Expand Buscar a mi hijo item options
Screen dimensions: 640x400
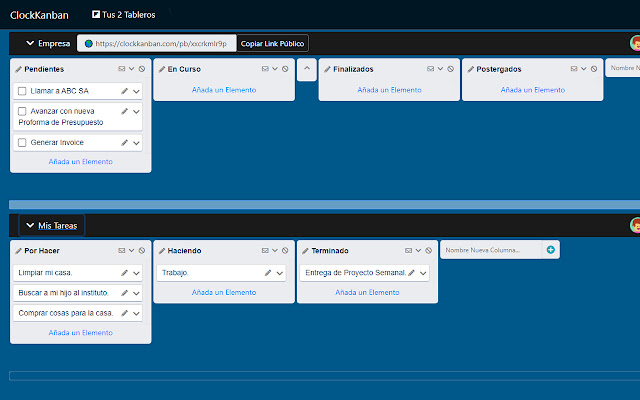coord(136,293)
